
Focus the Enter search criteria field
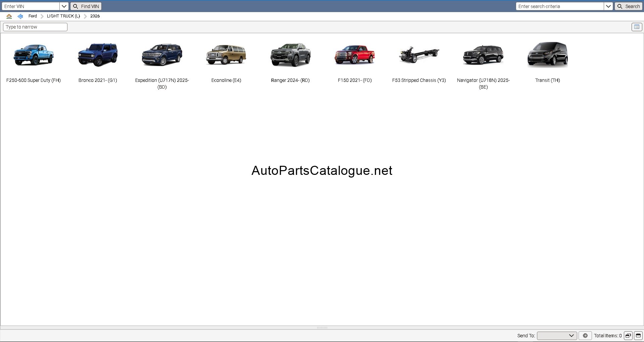(x=560, y=6)
